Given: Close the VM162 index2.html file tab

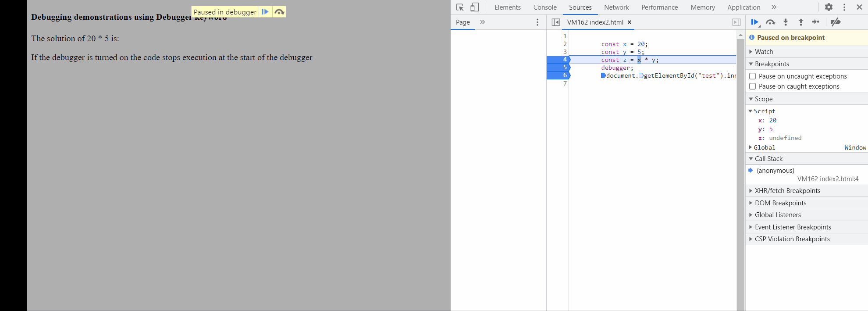Looking at the screenshot, I should [x=630, y=22].
